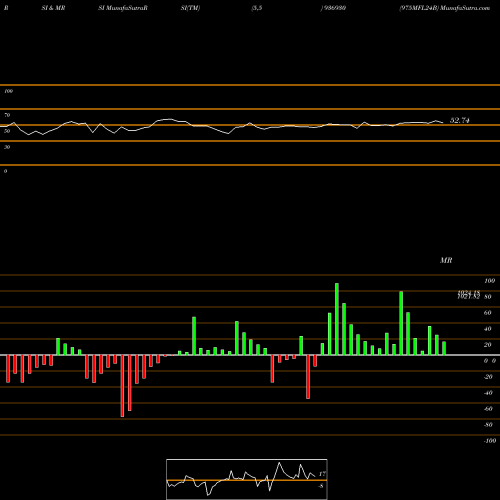The width and height of the screenshot is (500, 500).
Task: Click the RSI axis label 0 on left
Action: click(6, 171)
